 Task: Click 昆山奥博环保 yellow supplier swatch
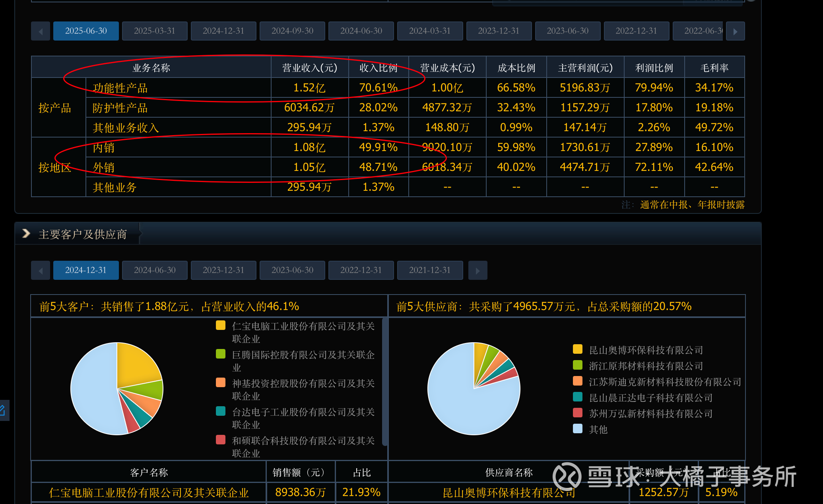tap(578, 349)
